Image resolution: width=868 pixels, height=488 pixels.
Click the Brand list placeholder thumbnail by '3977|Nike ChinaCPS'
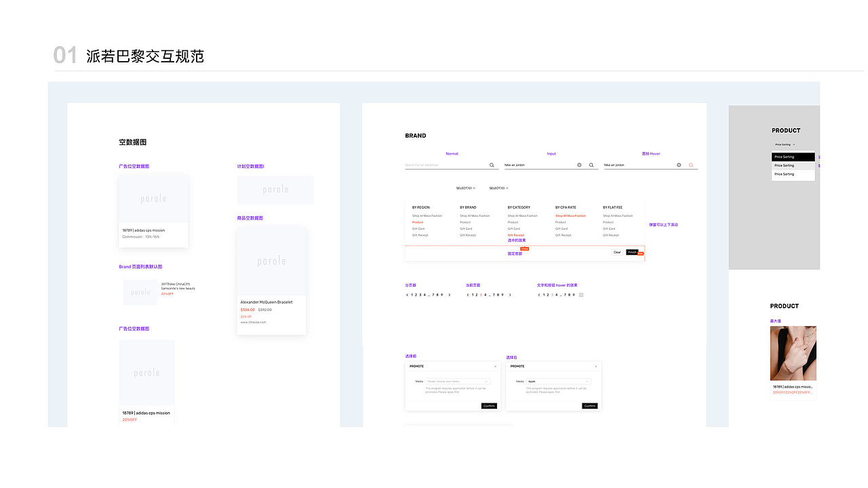(140, 292)
